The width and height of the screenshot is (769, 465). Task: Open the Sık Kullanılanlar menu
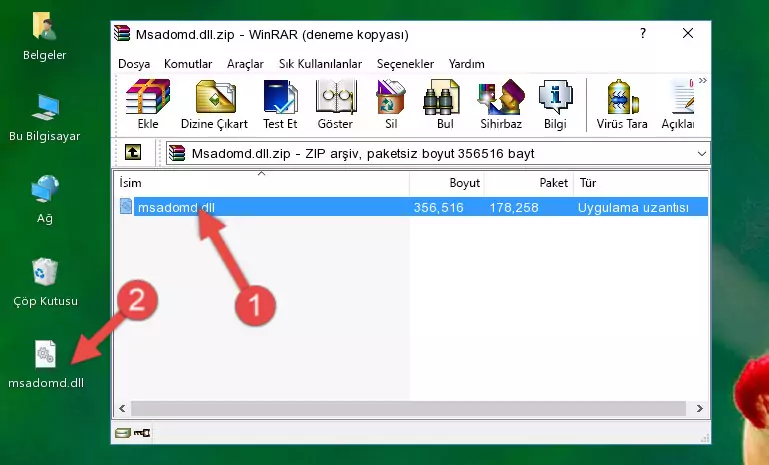320,64
